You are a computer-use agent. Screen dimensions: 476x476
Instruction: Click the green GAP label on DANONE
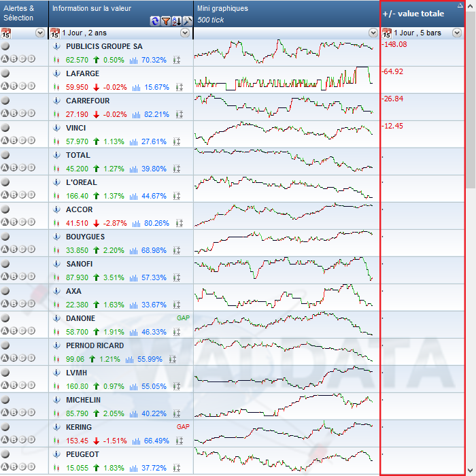point(183,318)
